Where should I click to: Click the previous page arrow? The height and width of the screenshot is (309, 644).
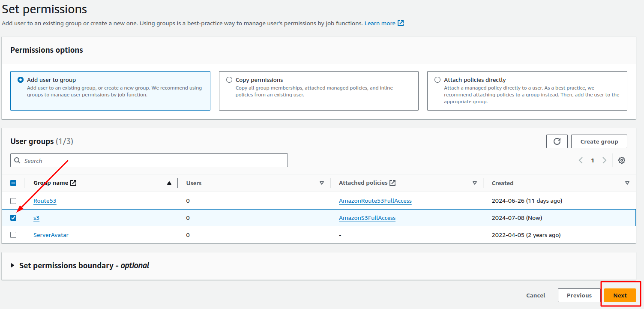click(581, 160)
